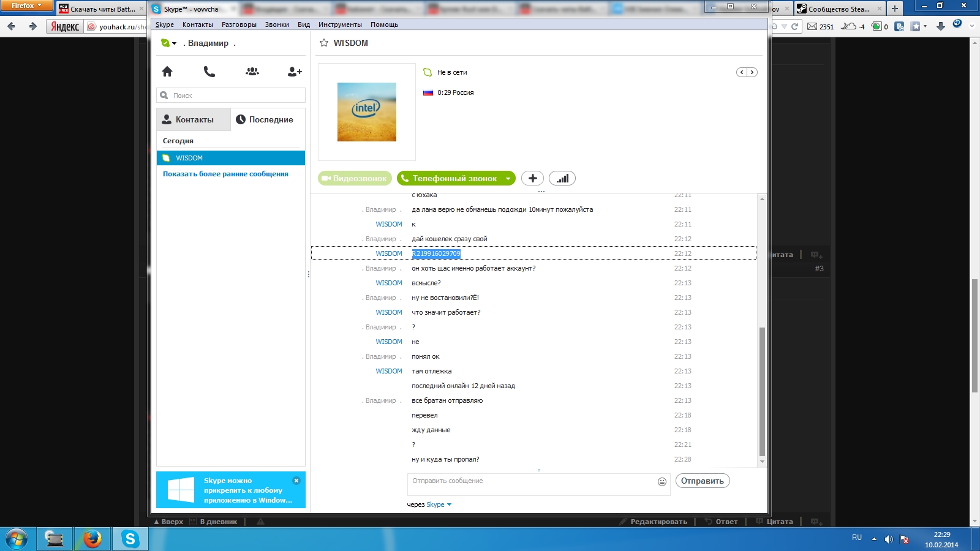Open the Skype dial pad phone icon
The width and height of the screenshot is (980, 551).
click(x=209, y=72)
